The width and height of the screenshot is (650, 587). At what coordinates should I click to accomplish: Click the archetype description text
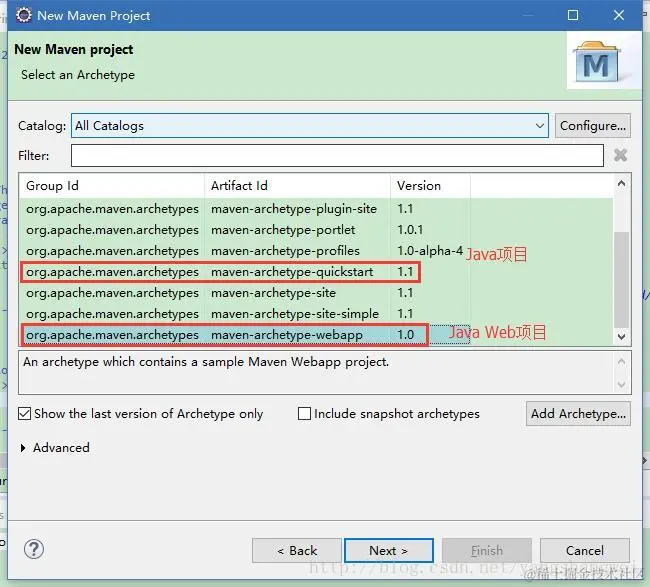(x=206, y=362)
